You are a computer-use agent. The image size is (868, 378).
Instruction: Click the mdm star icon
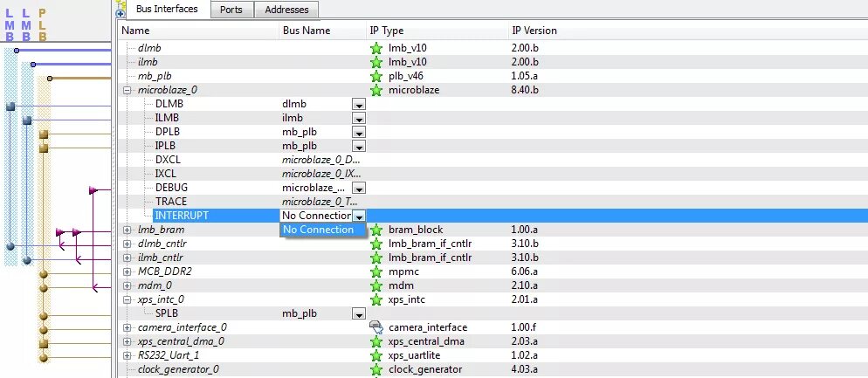(x=376, y=285)
